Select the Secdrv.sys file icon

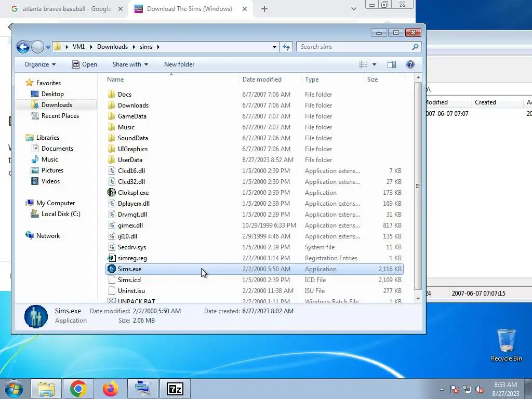pyautogui.click(x=111, y=247)
